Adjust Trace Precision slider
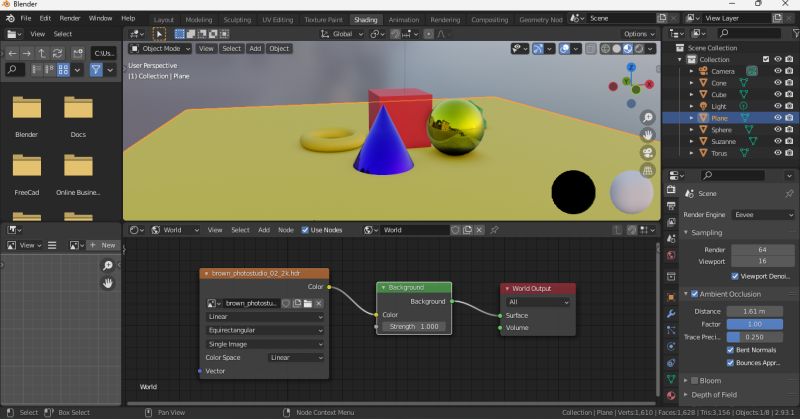800x419 pixels. click(x=755, y=337)
